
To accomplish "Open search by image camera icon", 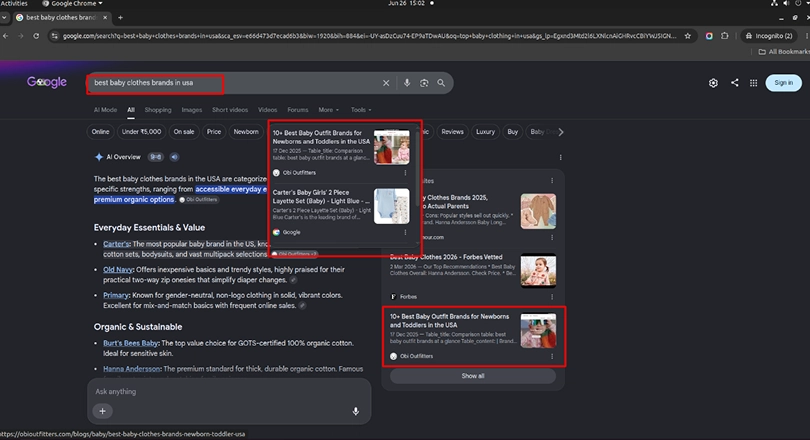I will [x=424, y=83].
